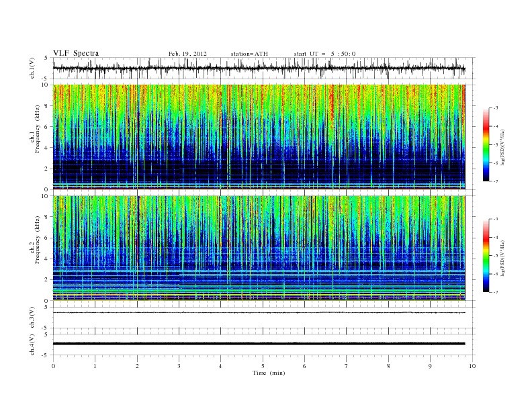
Task: Click the 'ch.1(V)' waveform axis label
Action: click(x=32, y=68)
